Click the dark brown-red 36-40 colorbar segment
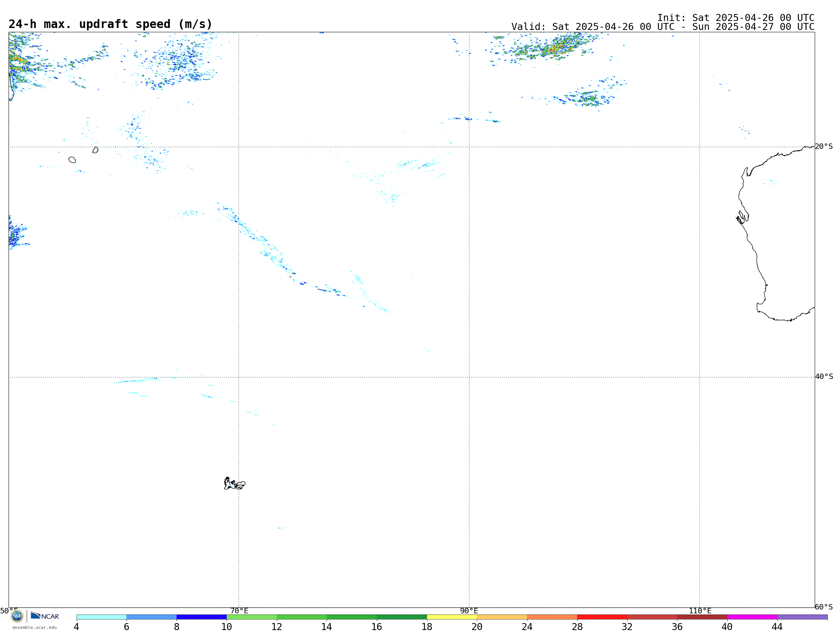 (x=702, y=617)
